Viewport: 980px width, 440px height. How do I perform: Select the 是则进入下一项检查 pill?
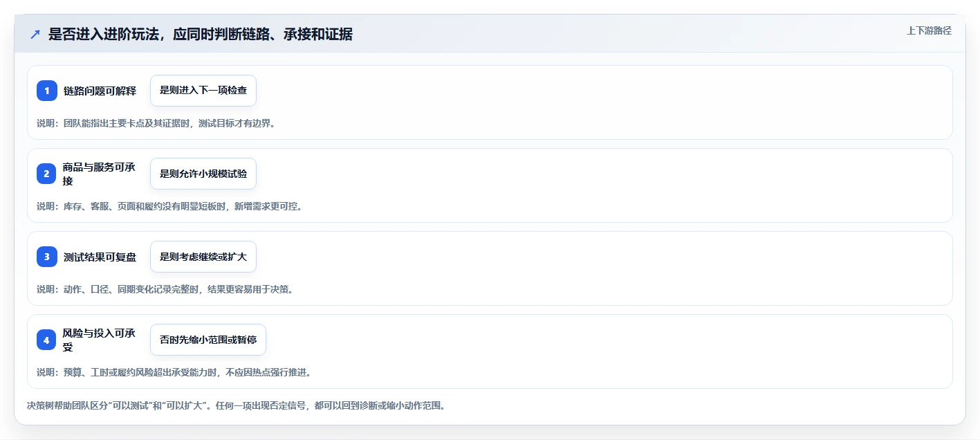[x=203, y=91]
